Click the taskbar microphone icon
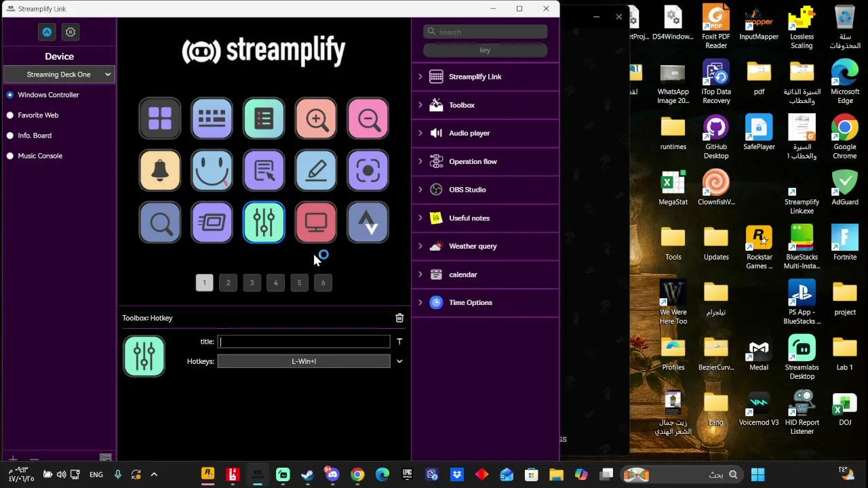This screenshot has width=868, height=488. 117,474
